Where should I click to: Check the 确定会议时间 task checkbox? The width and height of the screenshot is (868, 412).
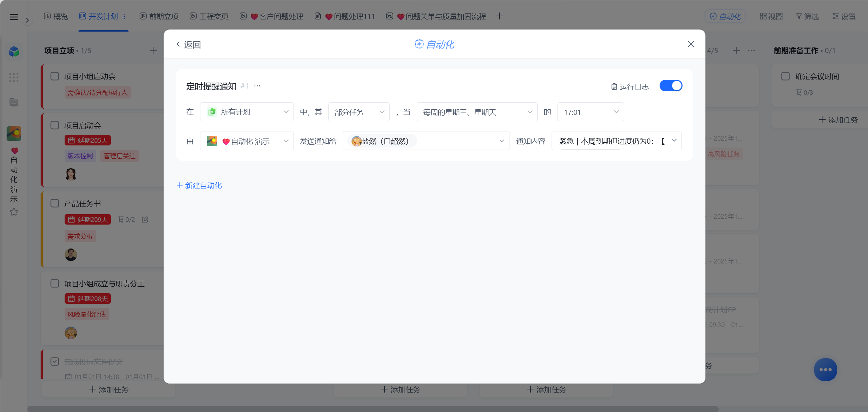785,76
